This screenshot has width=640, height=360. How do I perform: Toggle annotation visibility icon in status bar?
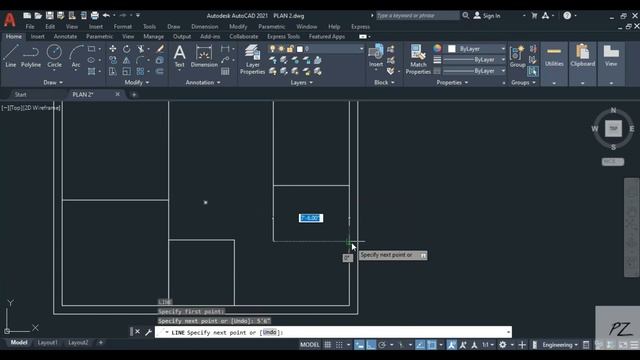(451, 345)
